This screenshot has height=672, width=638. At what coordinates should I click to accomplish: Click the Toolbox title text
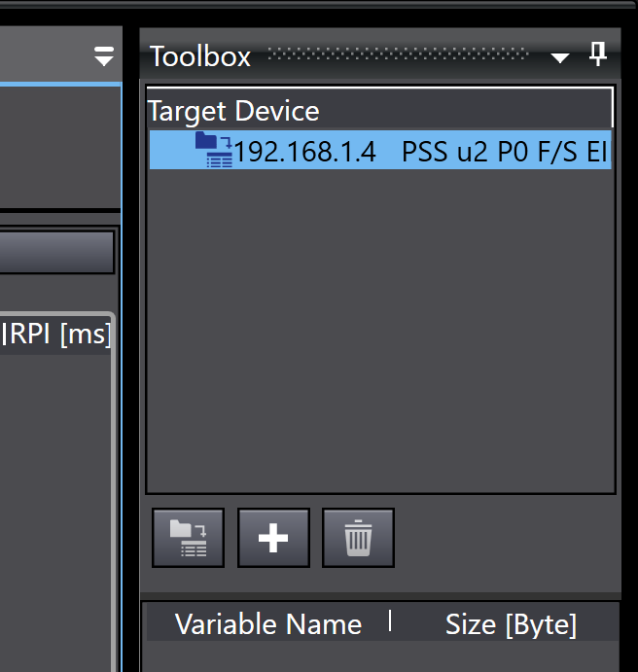click(200, 56)
